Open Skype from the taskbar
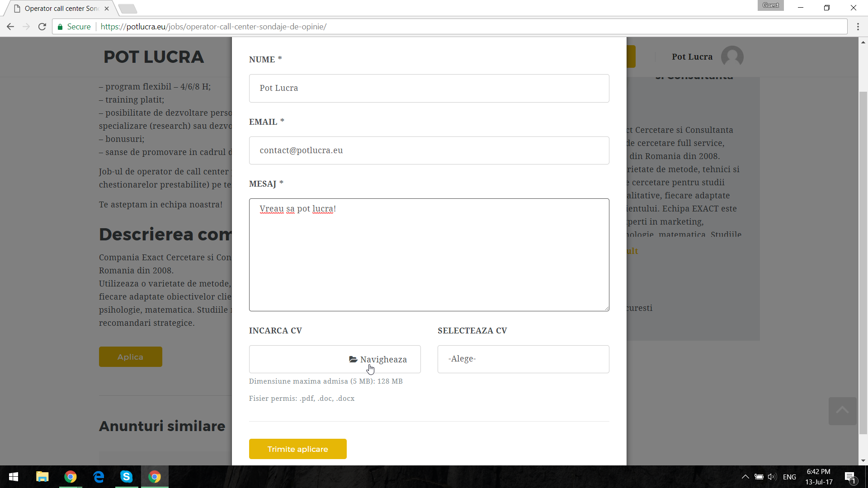The width and height of the screenshot is (868, 488). 127,477
